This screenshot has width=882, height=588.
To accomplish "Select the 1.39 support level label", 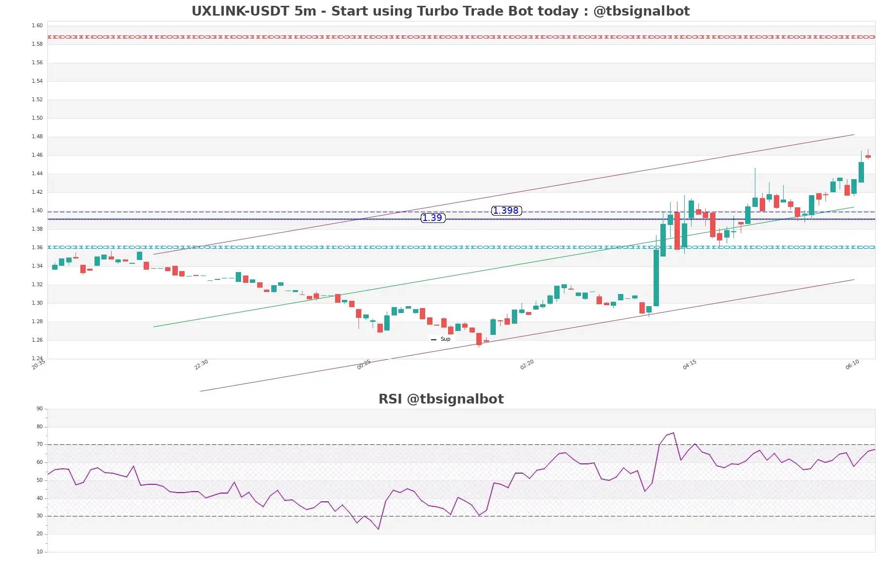I will tap(432, 218).
